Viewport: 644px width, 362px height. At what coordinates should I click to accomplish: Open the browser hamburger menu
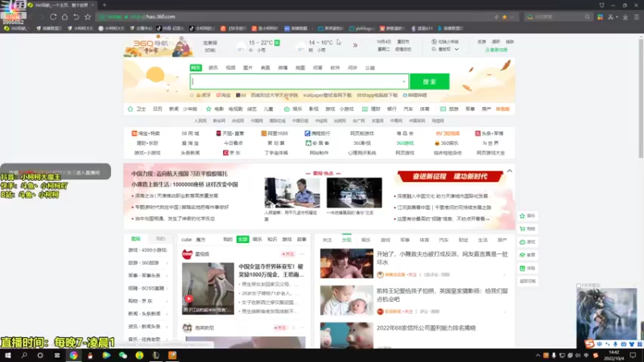[x=636, y=17]
